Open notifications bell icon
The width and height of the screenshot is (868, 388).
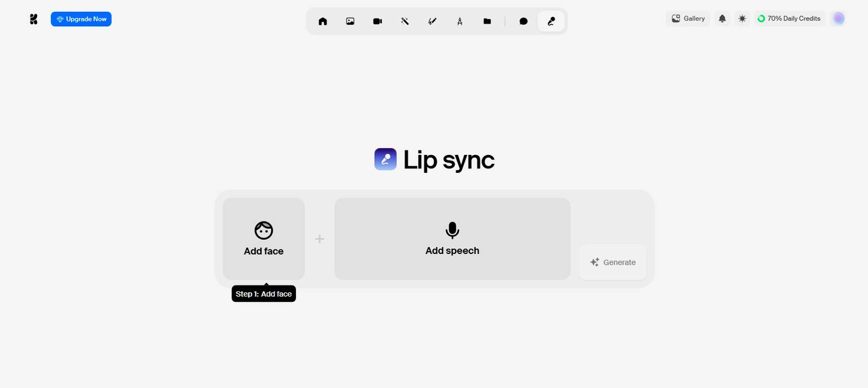tap(722, 19)
